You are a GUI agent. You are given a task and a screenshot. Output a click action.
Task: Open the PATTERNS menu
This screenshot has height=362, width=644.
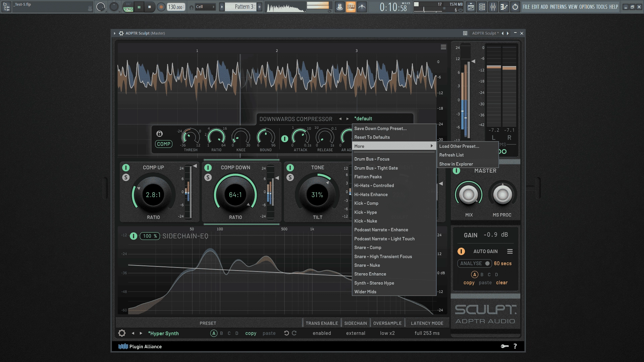pos(558,7)
